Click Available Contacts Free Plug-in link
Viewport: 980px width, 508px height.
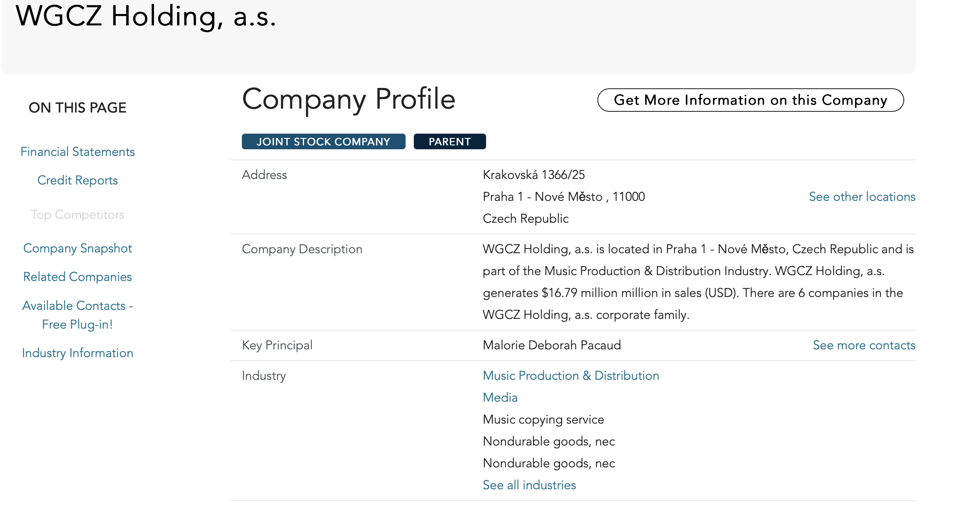coord(77,315)
